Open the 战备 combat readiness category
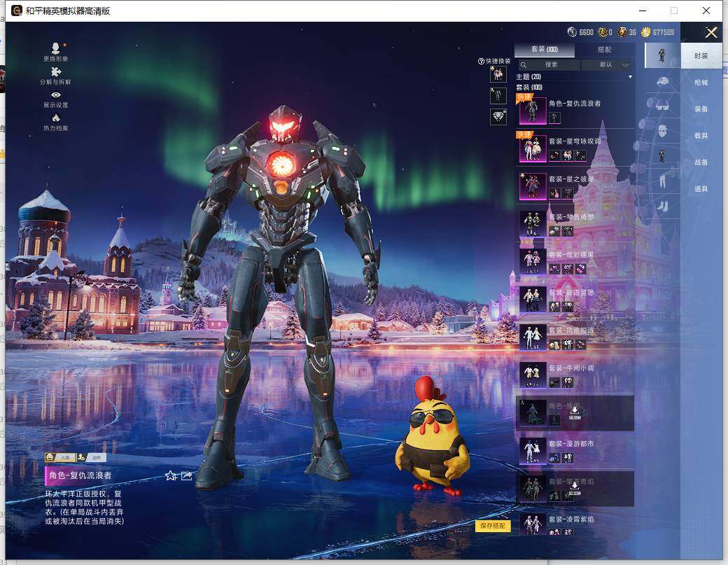 point(701,162)
